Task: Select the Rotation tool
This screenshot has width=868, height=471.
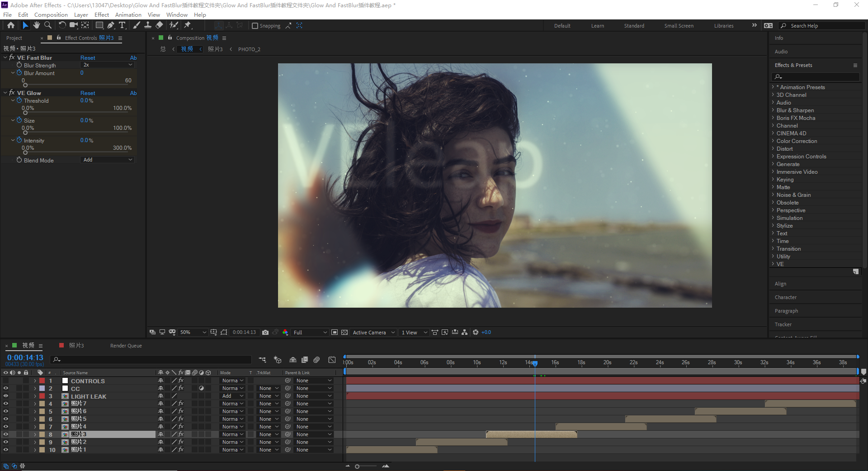Action: click(62, 25)
